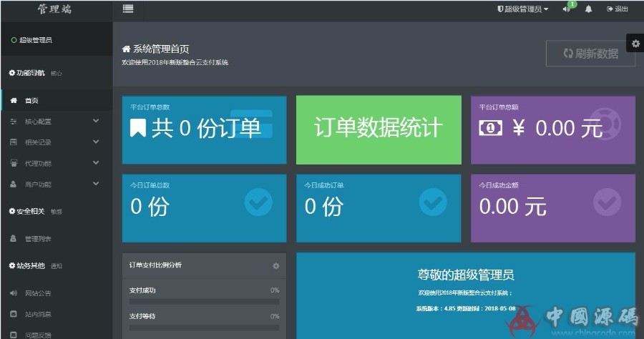
Task: Click the 管理列表 icon in the sidebar
Action: click(14, 238)
